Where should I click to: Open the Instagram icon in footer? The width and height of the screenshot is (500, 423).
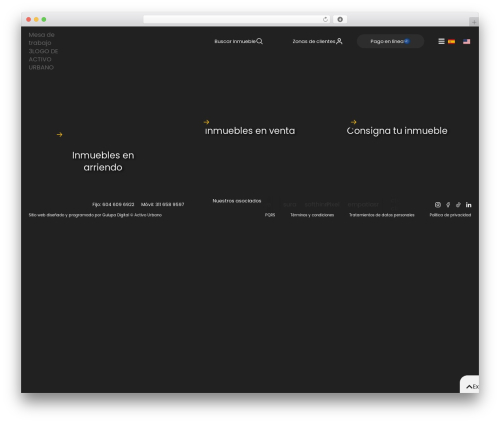pos(438,205)
